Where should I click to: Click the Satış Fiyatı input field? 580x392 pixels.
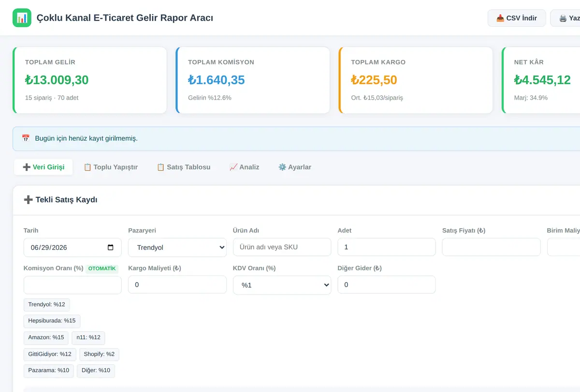[491, 247]
